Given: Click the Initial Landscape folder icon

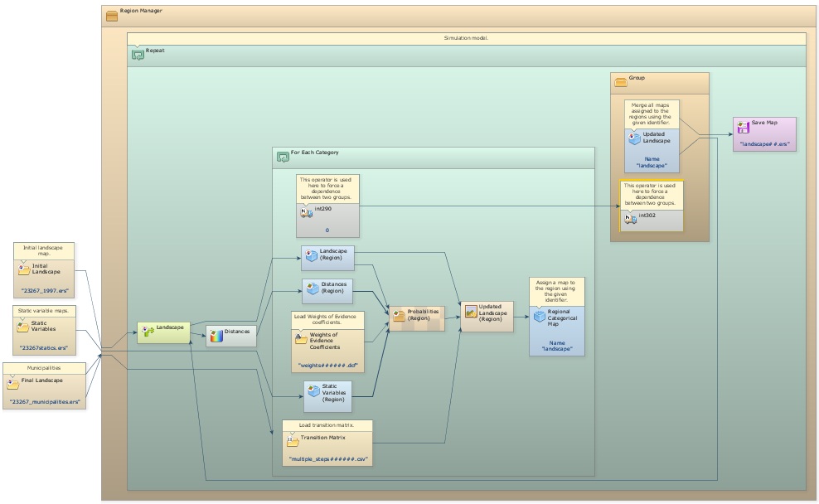Looking at the screenshot, I should point(24,269).
